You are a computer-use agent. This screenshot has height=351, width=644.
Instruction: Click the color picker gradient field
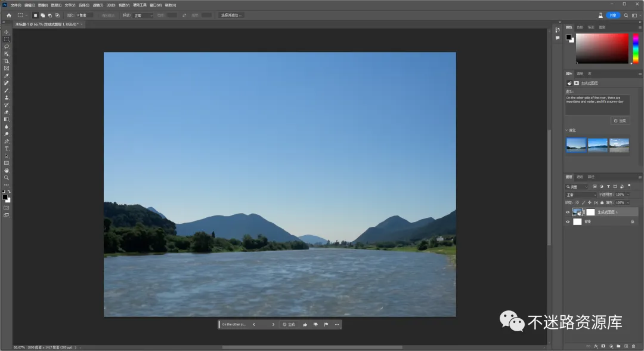(x=602, y=48)
